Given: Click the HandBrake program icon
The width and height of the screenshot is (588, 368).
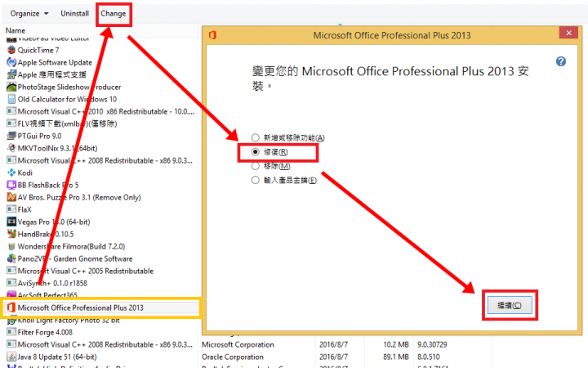Looking at the screenshot, I should [11, 234].
